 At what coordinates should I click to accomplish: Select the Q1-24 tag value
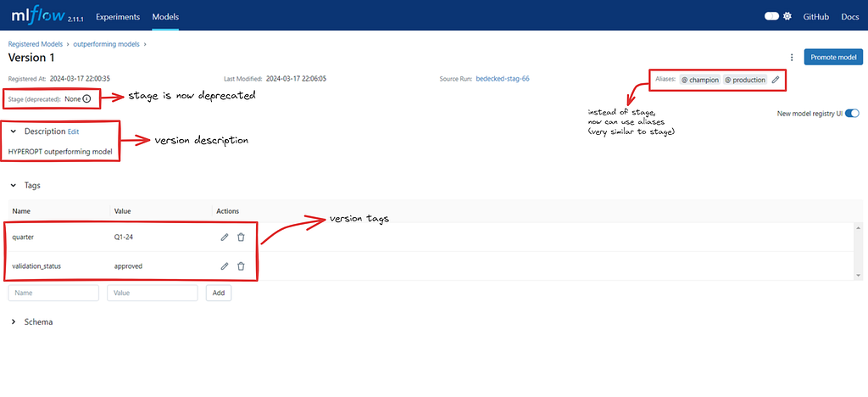(x=124, y=237)
